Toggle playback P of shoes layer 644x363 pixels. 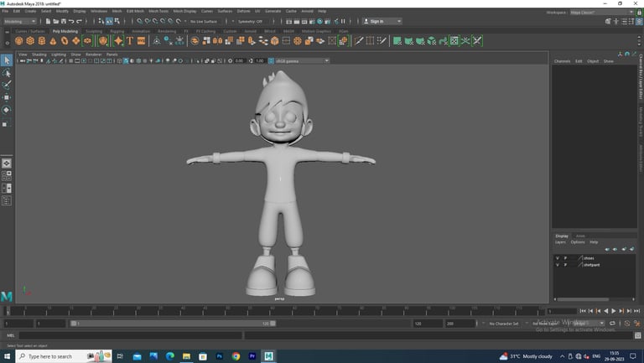pyautogui.click(x=565, y=258)
